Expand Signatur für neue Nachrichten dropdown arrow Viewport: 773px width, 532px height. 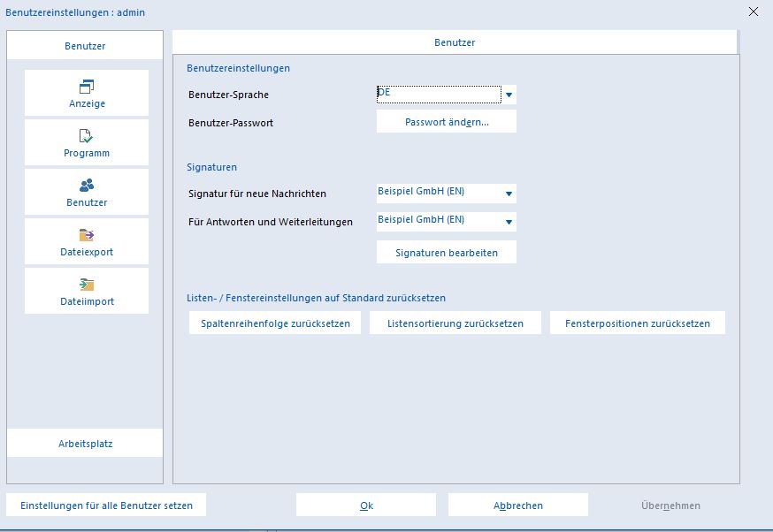click(x=509, y=194)
